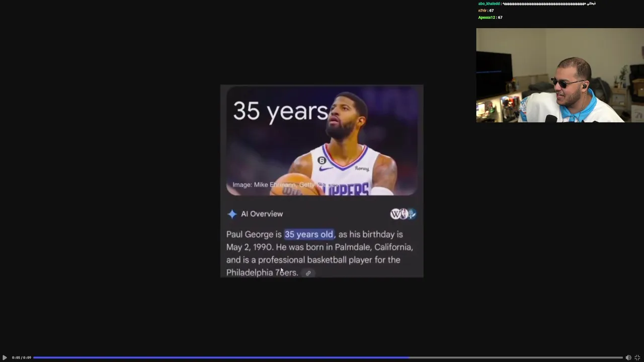Click 'May 2, 1990' birthday text
The height and width of the screenshot is (362, 644).
pyautogui.click(x=250, y=247)
